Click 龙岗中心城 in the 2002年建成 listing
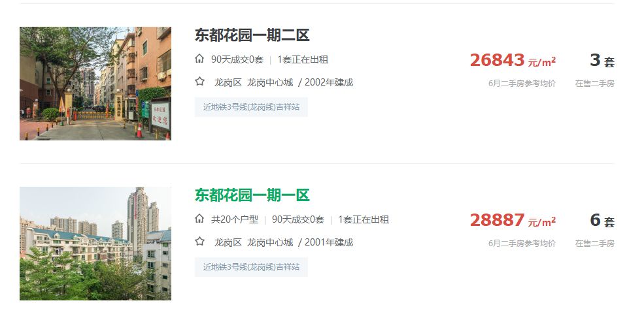The image size is (644, 320). click(x=270, y=82)
